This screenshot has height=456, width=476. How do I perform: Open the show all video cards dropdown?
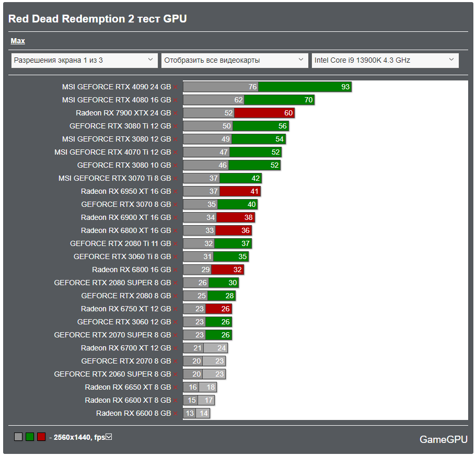click(x=235, y=61)
